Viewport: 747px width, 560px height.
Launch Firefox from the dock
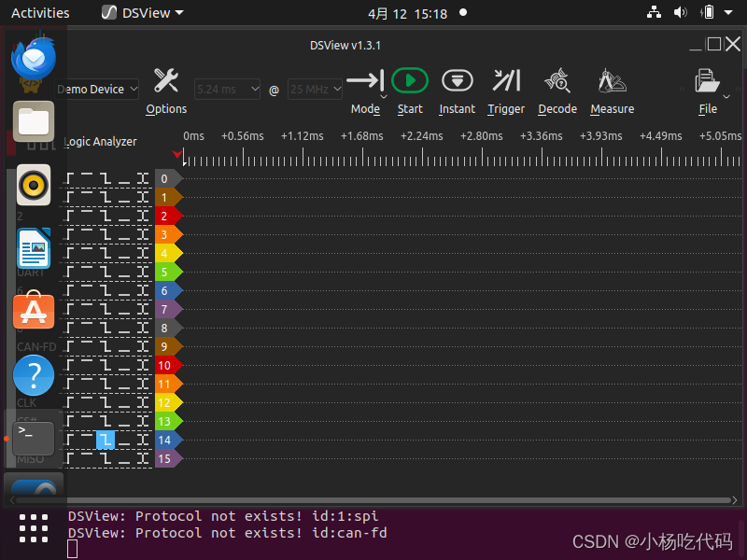pyautogui.click(x=34, y=59)
